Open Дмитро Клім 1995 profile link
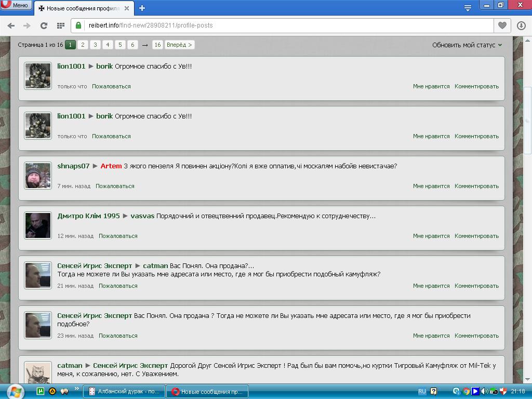The image size is (532, 399). click(88, 216)
